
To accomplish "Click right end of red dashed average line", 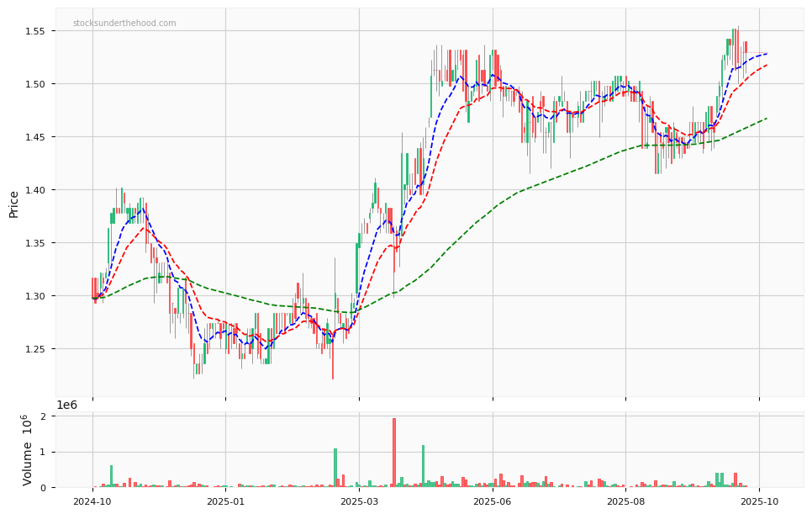I will 766,65.
